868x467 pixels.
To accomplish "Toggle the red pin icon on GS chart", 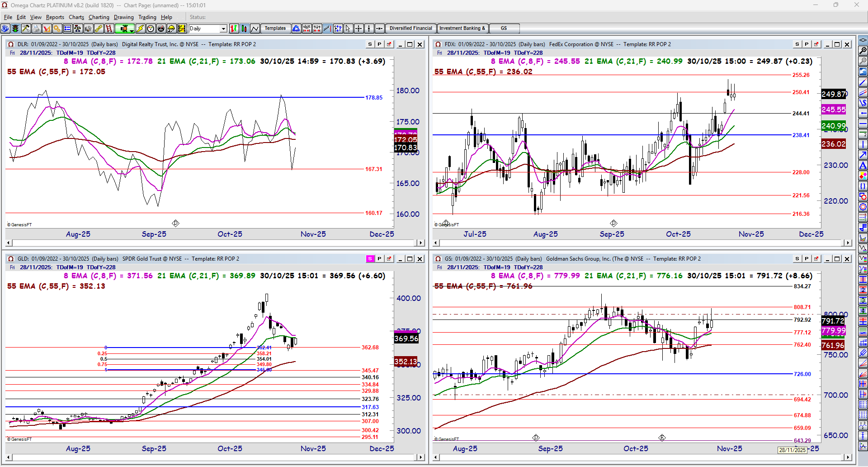I will pos(816,259).
